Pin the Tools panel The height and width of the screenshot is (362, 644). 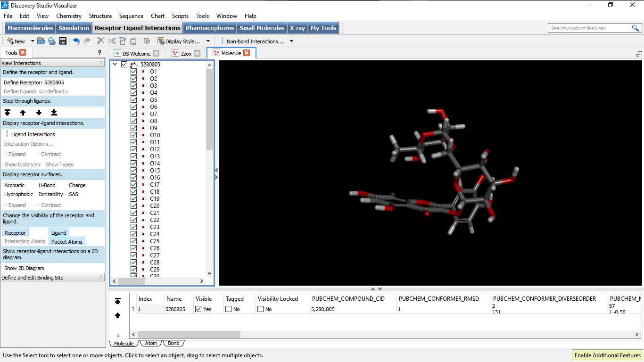pyautogui.click(x=99, y=52)
